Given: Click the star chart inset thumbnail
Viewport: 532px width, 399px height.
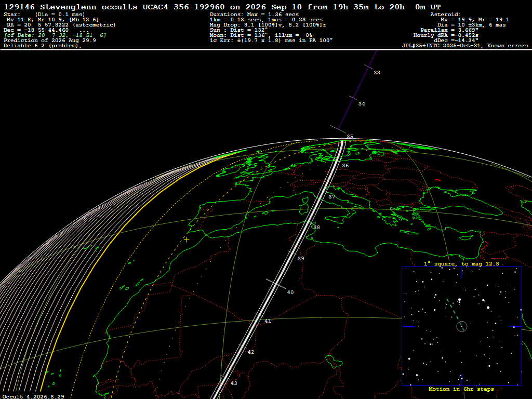Looking at the screenshot, I should [461, 326].
